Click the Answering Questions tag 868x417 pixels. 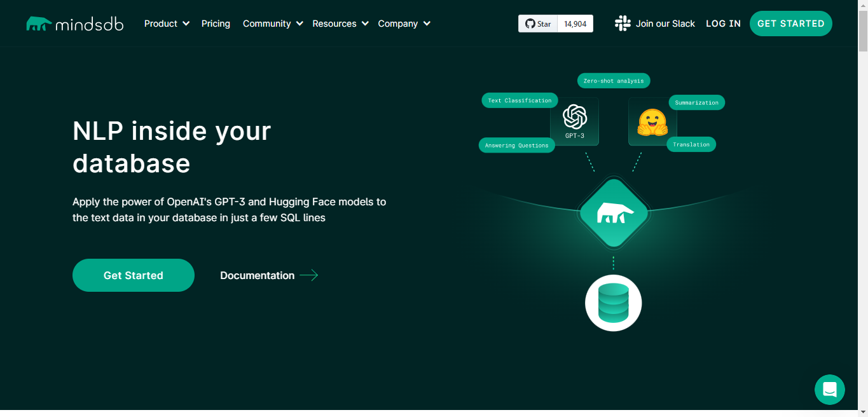[516, 146]
